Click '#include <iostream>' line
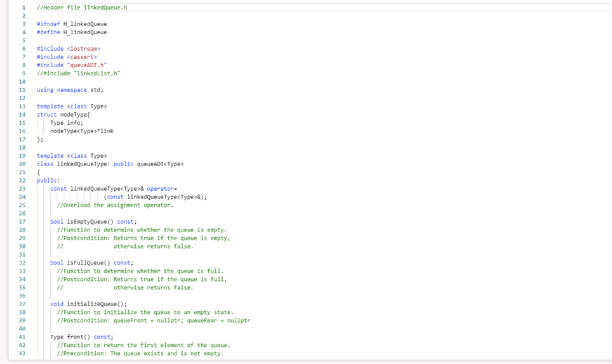 click(69, 49)
